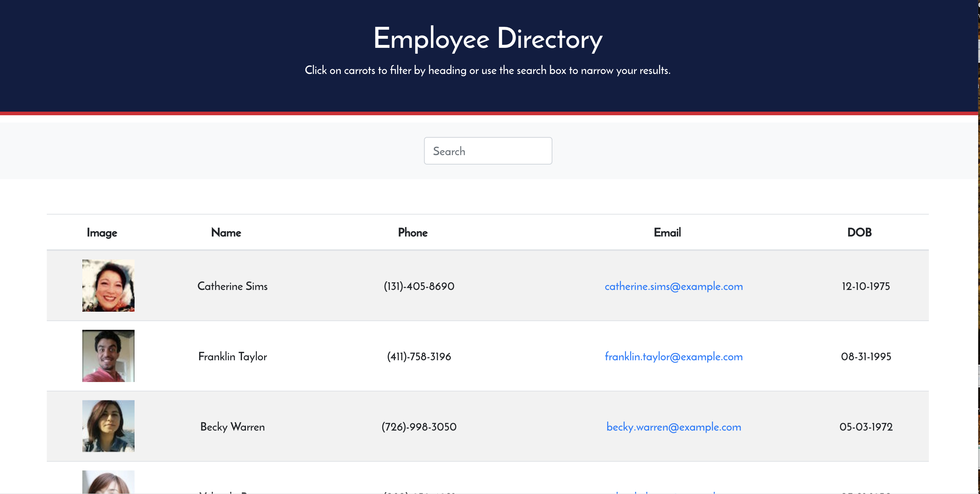
Task: Click the birth date 12-10-1975
Action: pos(865,286)
